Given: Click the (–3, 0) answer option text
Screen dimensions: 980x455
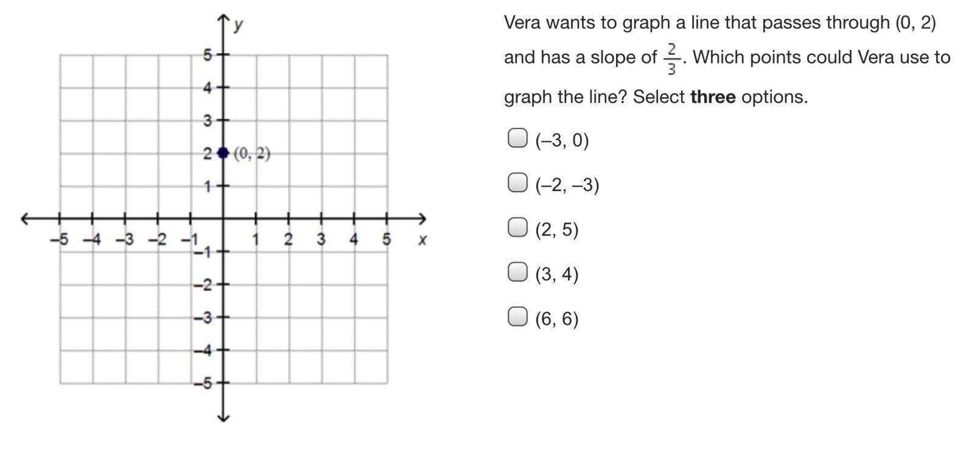Looking at the screenshot, I should click(562, 141).
